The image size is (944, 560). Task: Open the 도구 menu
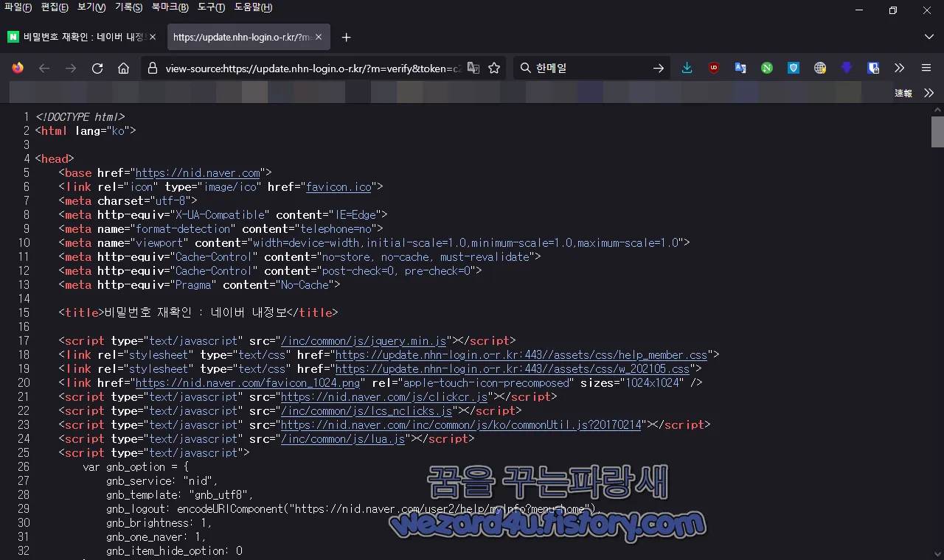click(x=212, y=7)
